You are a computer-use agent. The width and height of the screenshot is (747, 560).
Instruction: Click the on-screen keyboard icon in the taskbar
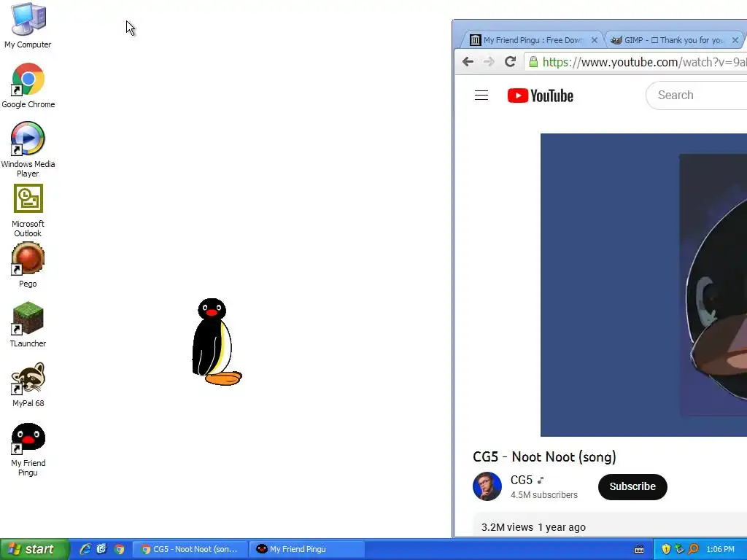[x=639, y=550]
